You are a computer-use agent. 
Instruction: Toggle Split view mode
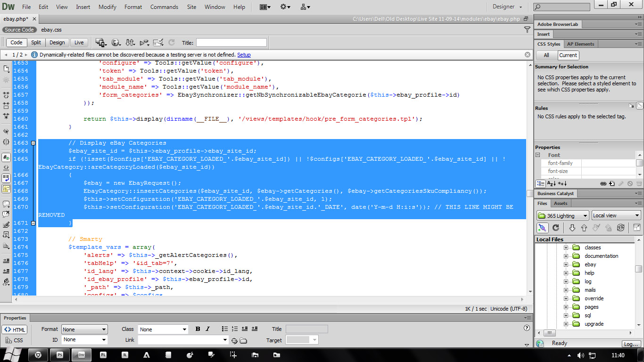point(36,42)
